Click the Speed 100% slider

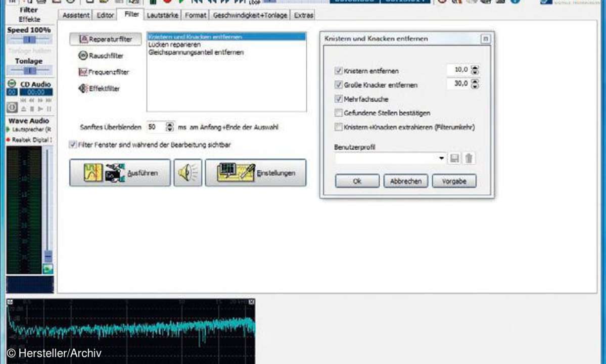[29, 39]
